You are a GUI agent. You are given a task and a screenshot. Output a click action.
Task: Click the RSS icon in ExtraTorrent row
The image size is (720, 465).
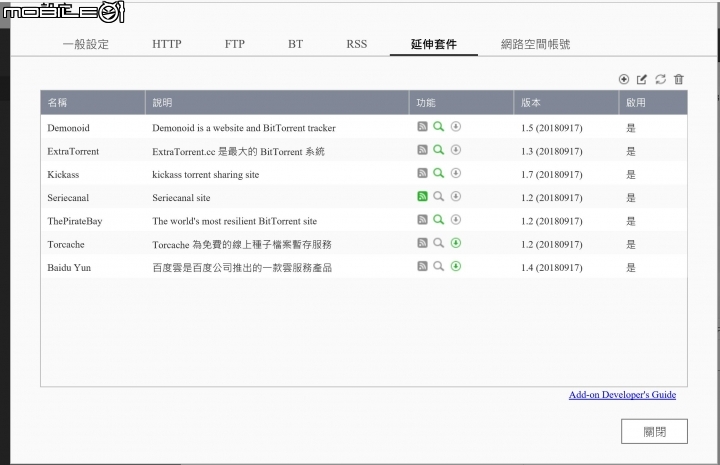pos(422,150)
